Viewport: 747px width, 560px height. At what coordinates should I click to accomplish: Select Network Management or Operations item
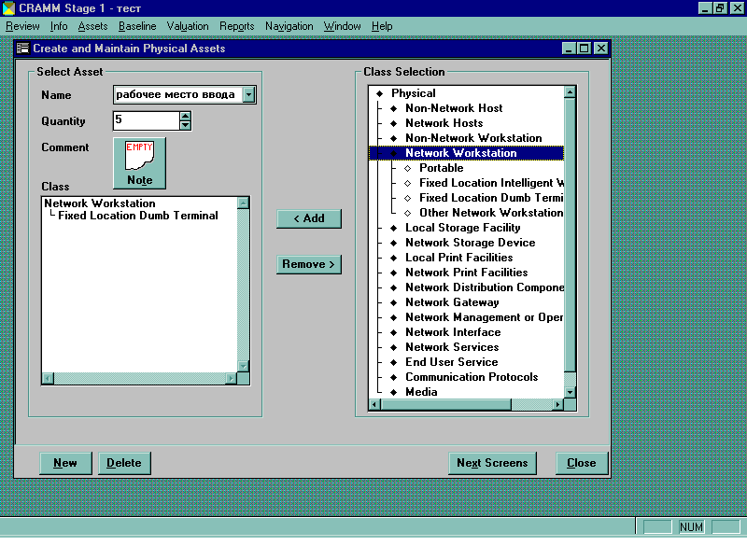pos(484,317)
